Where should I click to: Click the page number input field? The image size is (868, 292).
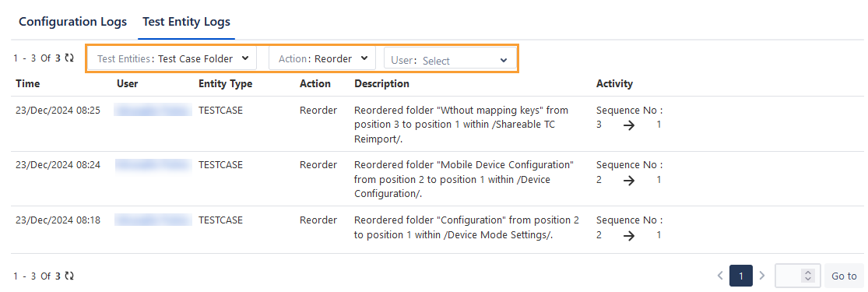pos(798,276)
